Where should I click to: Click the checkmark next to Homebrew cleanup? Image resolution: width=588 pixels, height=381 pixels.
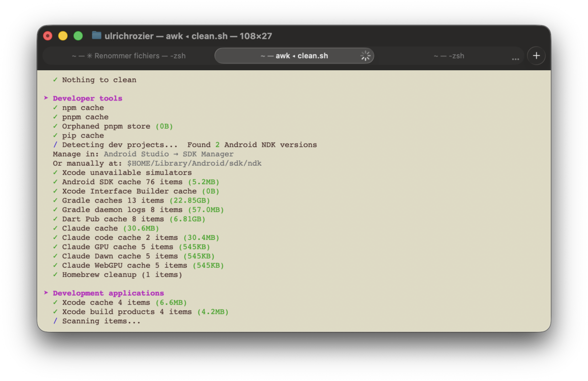(x=55, y=275)
